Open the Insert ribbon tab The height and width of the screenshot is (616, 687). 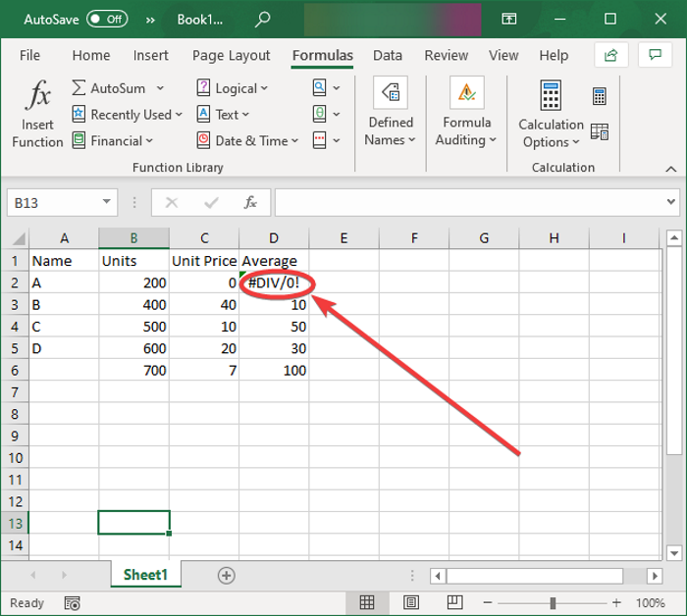click(x=151, y=56)
